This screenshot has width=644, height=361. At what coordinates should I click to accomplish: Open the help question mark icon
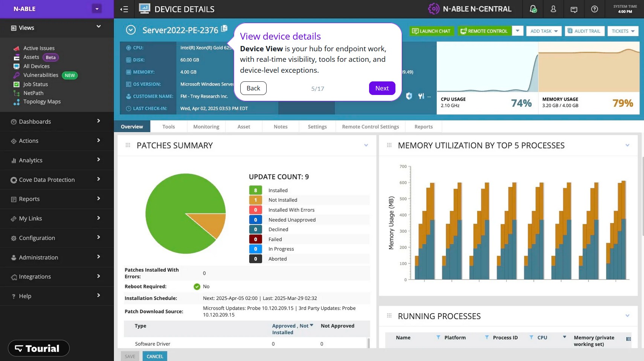coord(594,9)
